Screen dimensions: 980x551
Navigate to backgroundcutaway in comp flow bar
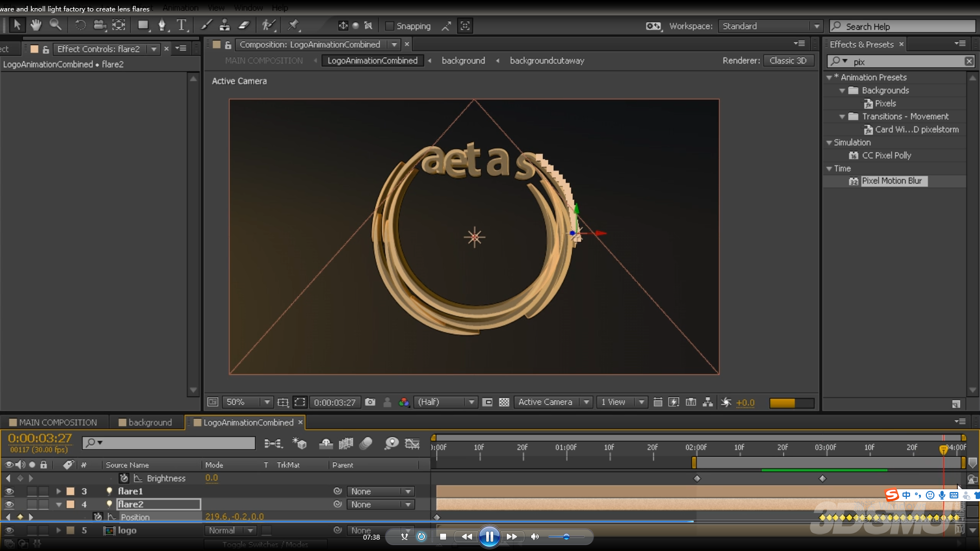pyautogui.click(x=547, y=61)
